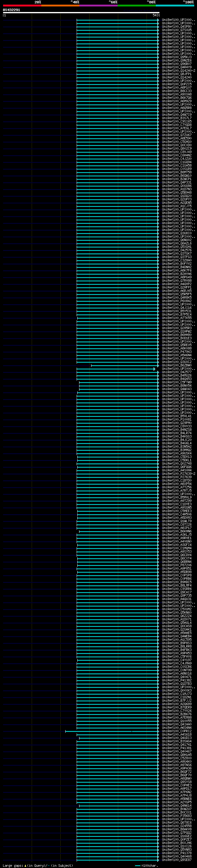Select hit label UniRef100_P47943
197x868 pixels.
pos(177,352)
